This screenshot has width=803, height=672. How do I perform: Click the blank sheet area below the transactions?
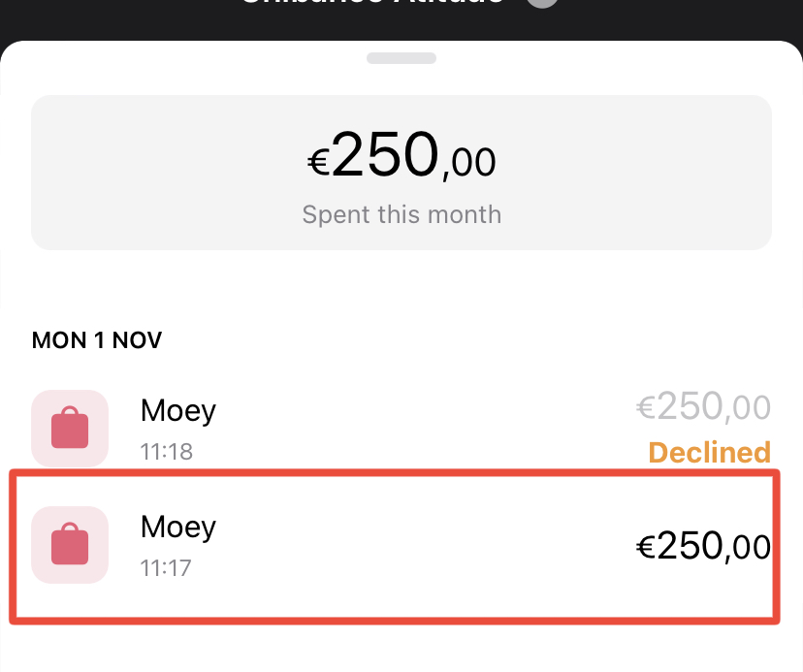[x=401, y=648]
